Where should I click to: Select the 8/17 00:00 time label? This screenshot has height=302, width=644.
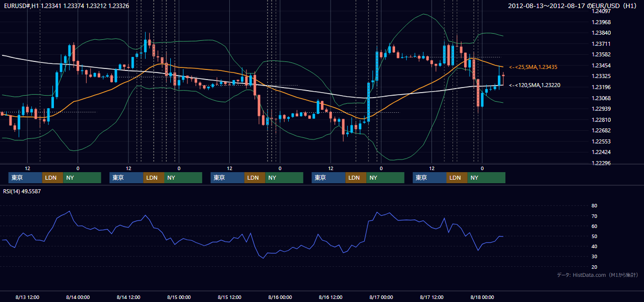click(x=381, y=297)
